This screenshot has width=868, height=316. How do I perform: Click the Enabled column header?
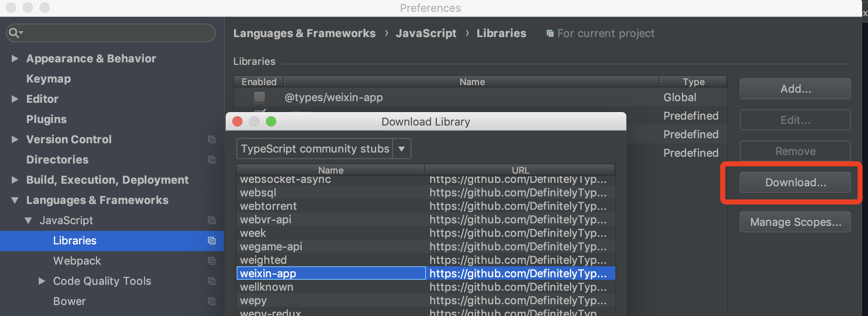tap(259, 82)
